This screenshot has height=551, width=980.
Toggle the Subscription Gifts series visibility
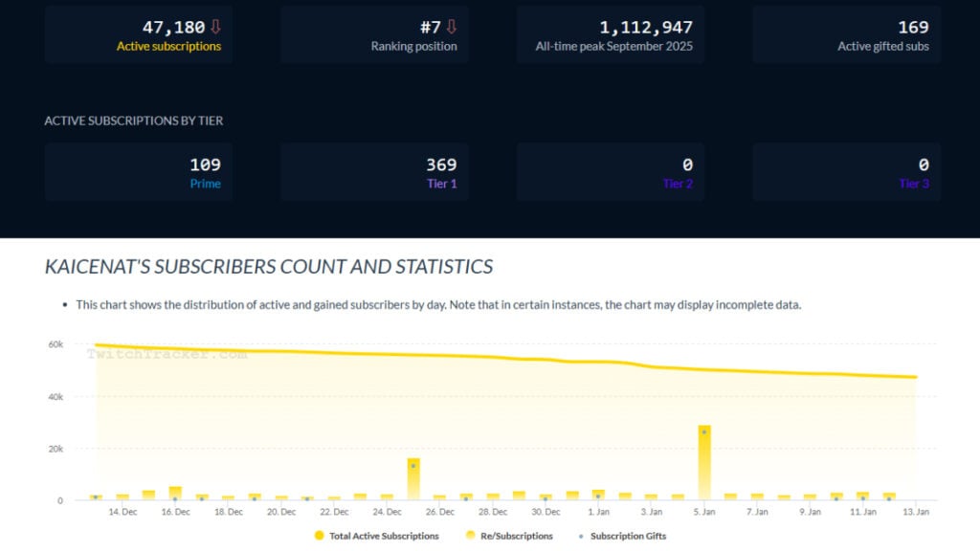pyautogui.click(x=627, y=536)
